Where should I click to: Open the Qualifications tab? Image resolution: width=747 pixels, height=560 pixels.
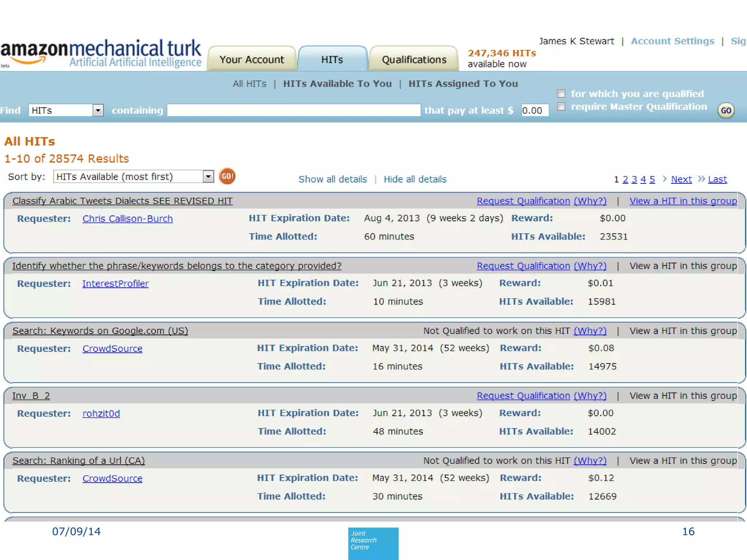point(414,59)
